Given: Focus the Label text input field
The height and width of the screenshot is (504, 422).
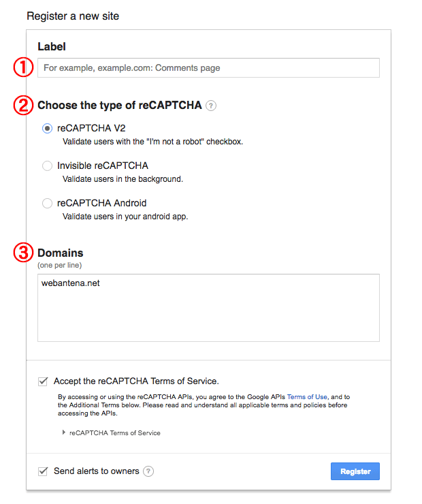Looking at the screenshot, I should (x=208, y=68).
